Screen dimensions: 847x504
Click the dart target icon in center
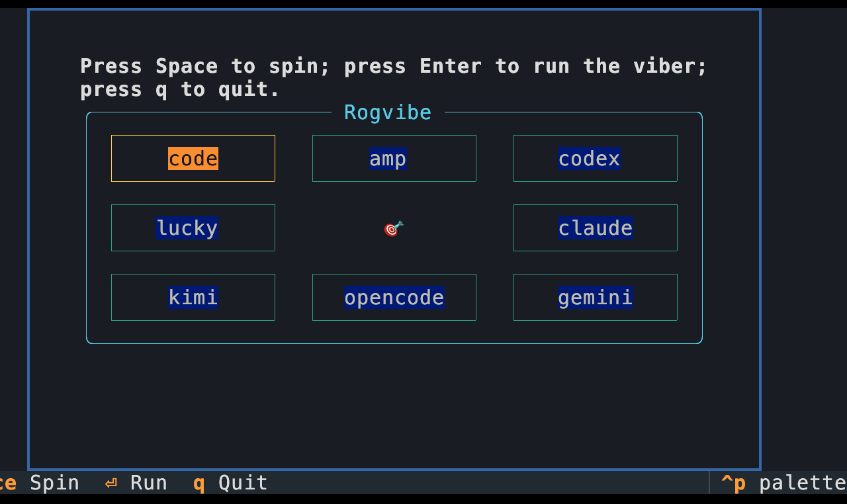point(394,229)
